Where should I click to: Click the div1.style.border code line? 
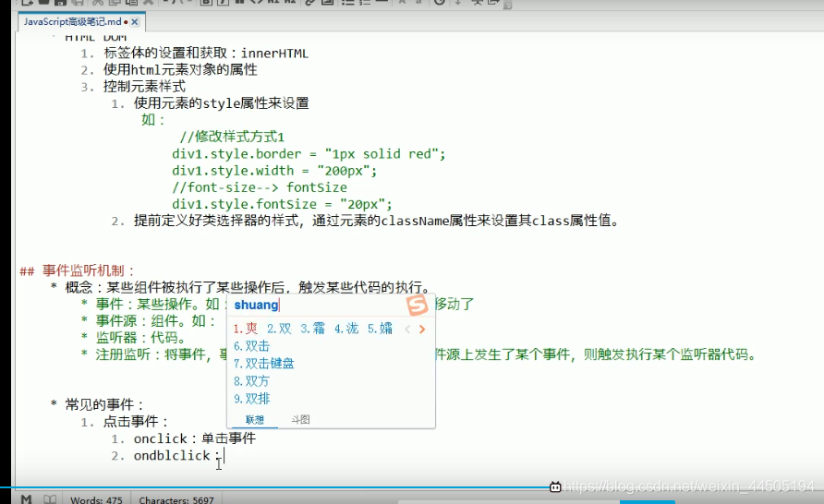point(309,154)
